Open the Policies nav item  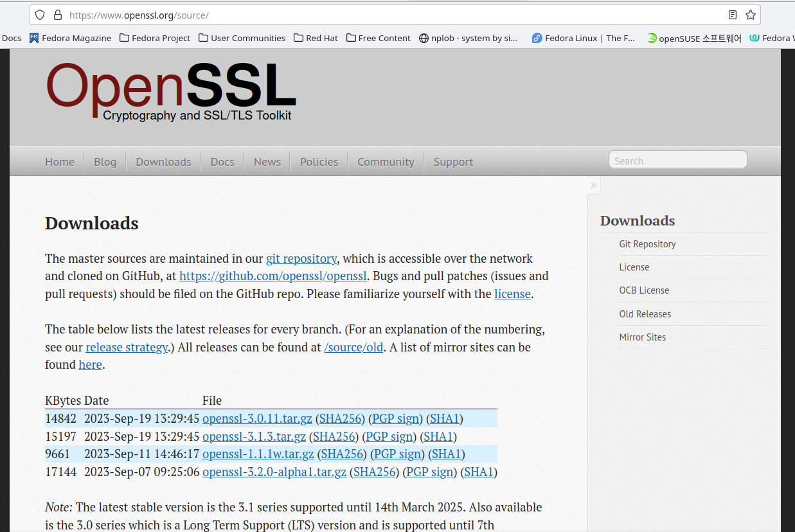click(x=319, y=162)
